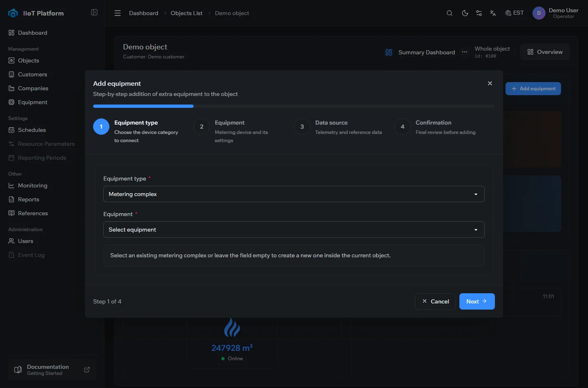This screenshot has width=588, height=388.
Task: Open Resource Parameters in sidebar
Action: (46, 144)
